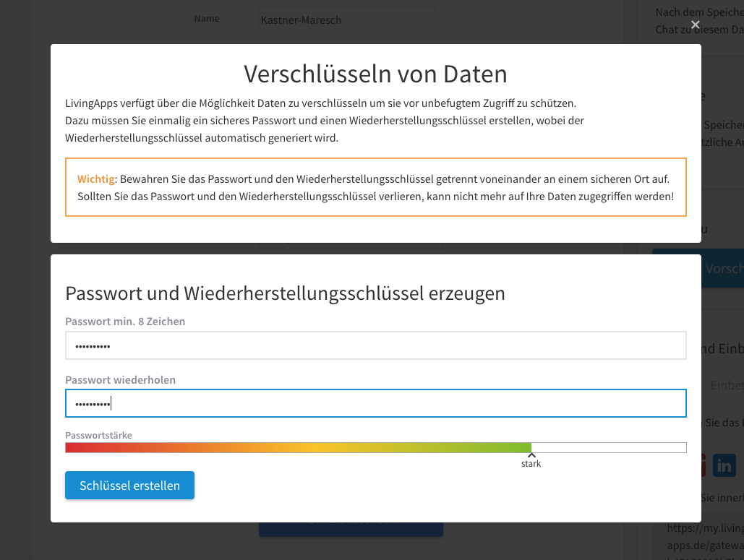This screenshot has width=744, height=560.
Task: Click the Schlüssel erstellen button
Action: [129, 485]
